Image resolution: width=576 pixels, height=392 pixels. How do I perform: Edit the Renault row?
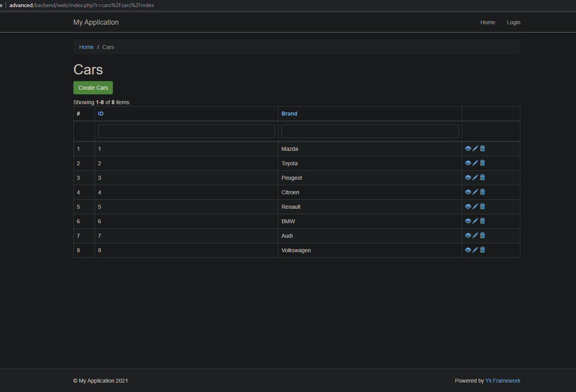pos(475,206)
